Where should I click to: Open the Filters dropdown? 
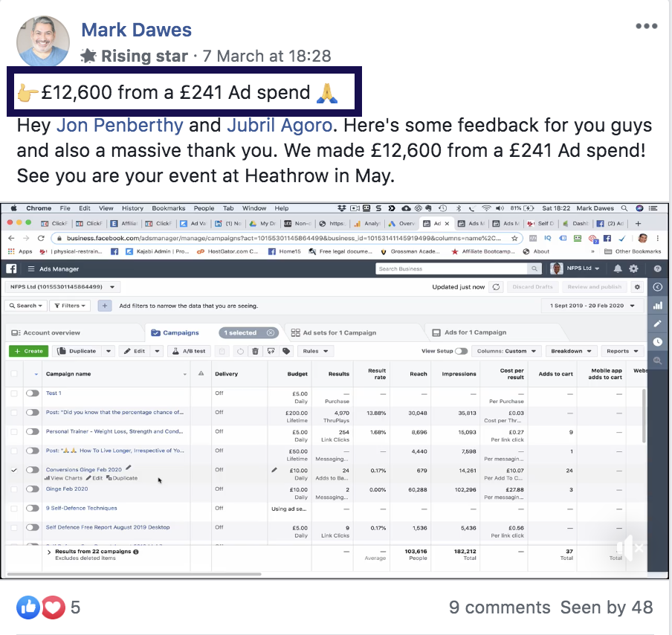70,306
